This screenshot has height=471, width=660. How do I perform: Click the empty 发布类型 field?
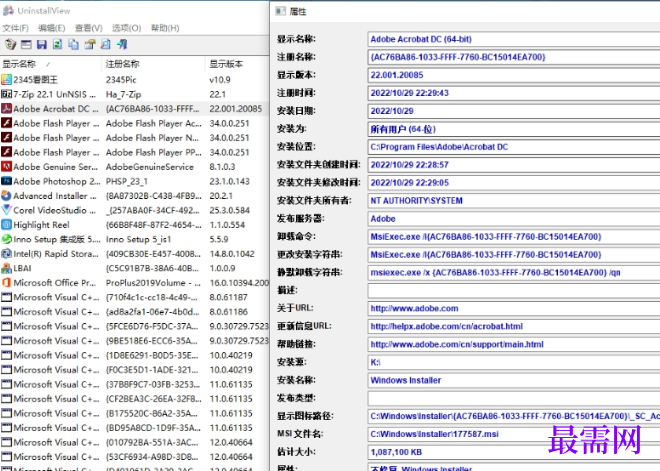514,398
